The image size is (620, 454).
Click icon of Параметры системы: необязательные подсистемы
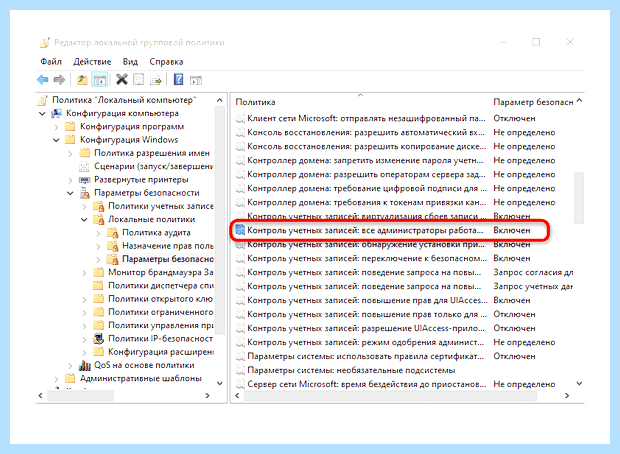(x=240, y=370)
